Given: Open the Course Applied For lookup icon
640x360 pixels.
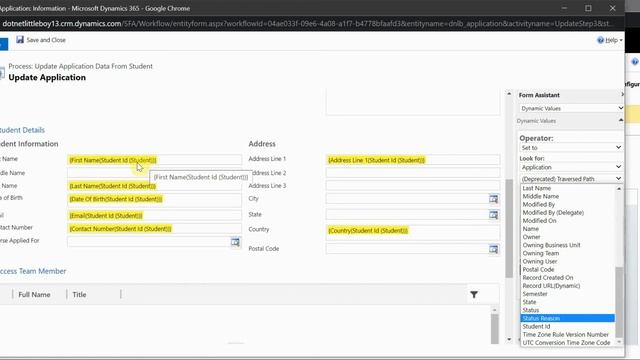Looking at the screenshot, I should (235, 242).
